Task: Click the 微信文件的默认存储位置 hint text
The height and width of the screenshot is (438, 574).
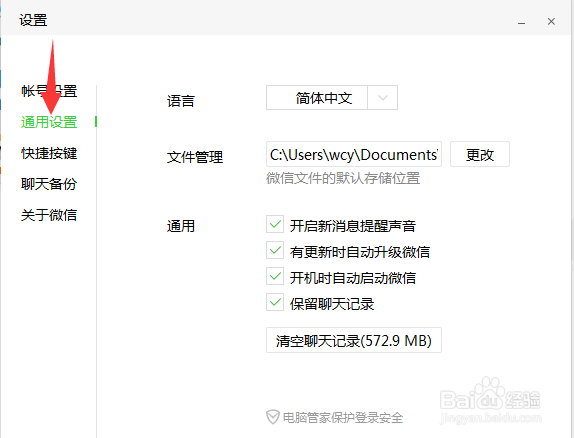Action: [343, 178]
